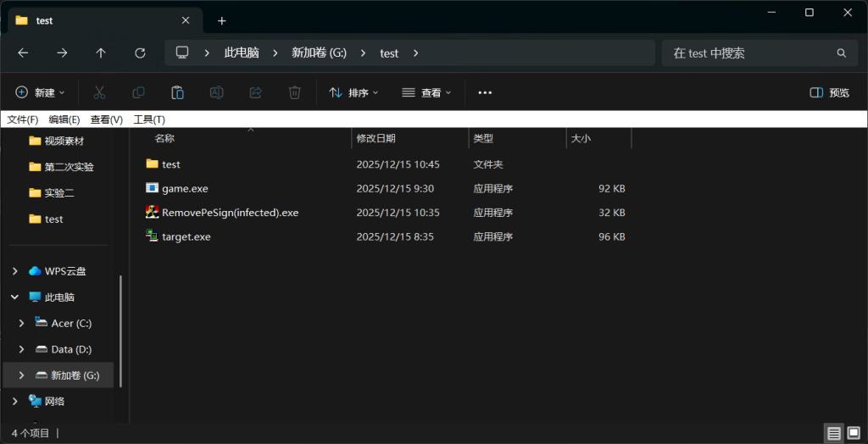
Task: Switch to large thumbnails view toggle
Action: [853, 433]
